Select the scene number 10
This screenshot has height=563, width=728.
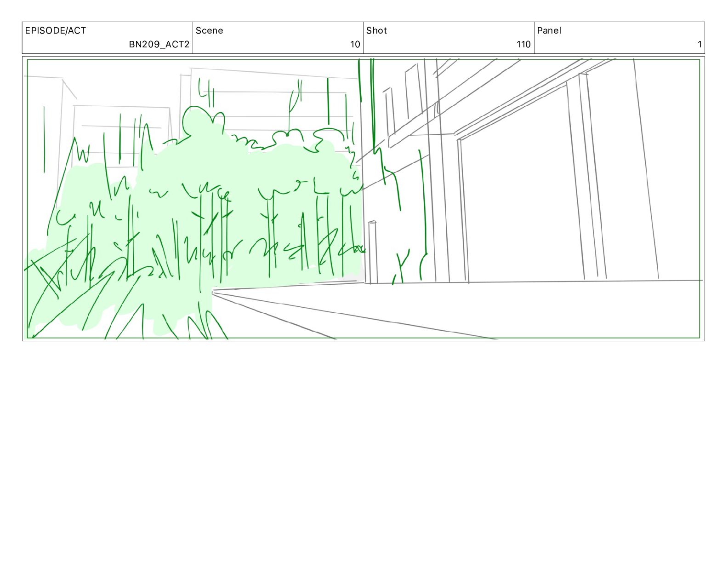coord(355,45)
